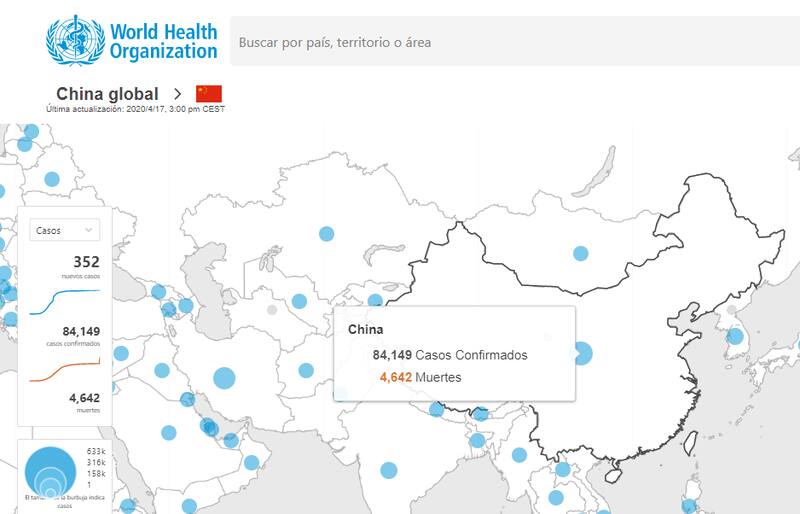Click the China flag icon
This screenshot has height=514, width=800.
tap(209, 94)
